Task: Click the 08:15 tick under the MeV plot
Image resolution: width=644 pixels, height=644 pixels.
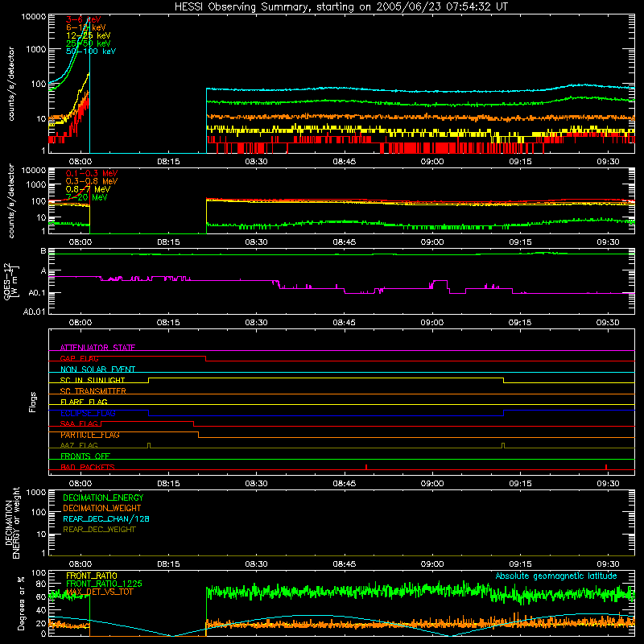Action: [168, 242]
